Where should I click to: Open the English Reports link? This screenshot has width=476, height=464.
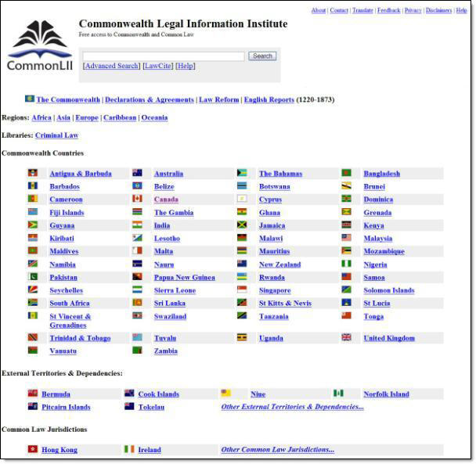point(269,100)
